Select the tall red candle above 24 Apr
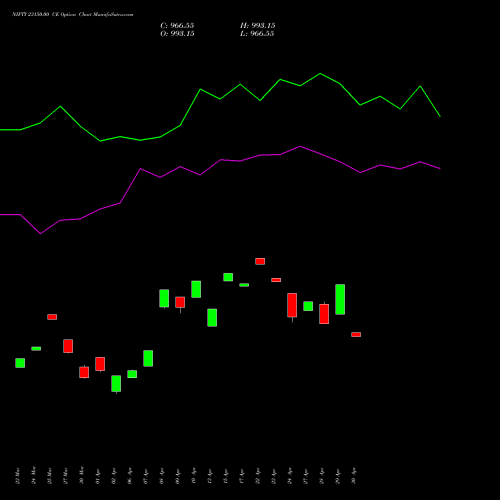 pyautogui.click(x=292, y=305)
